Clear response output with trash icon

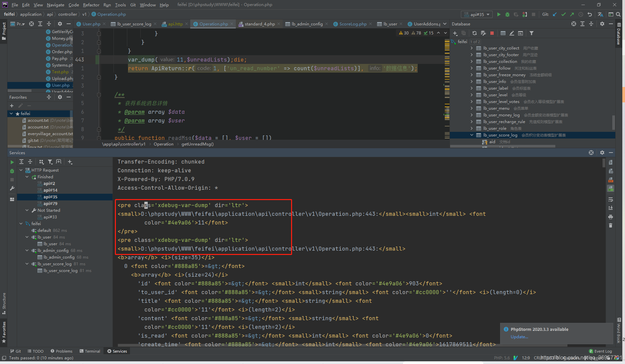(x=611, y=225)
